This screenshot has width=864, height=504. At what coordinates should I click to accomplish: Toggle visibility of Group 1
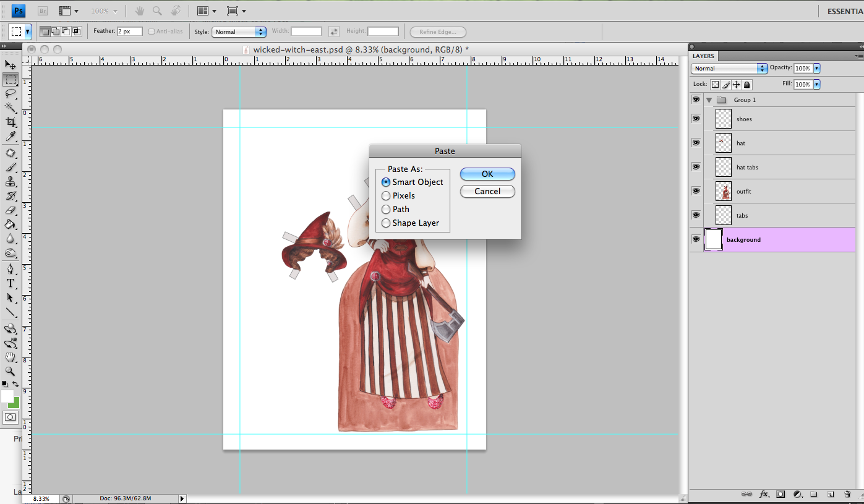coord(696,99)
